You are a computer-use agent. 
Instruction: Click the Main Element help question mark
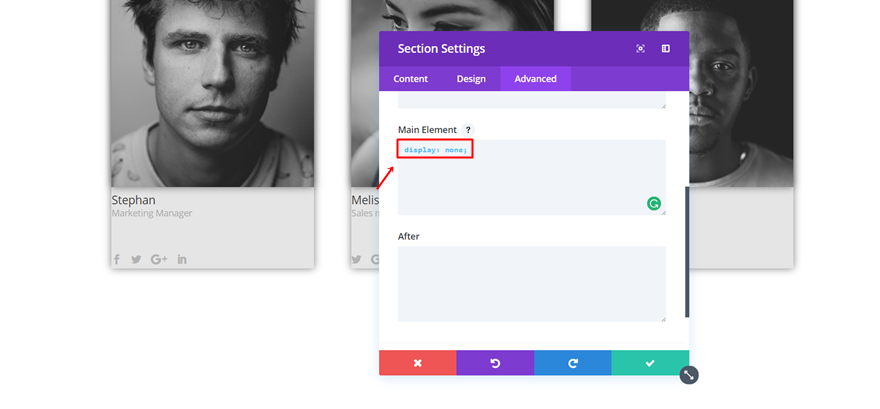pos(467,130)
